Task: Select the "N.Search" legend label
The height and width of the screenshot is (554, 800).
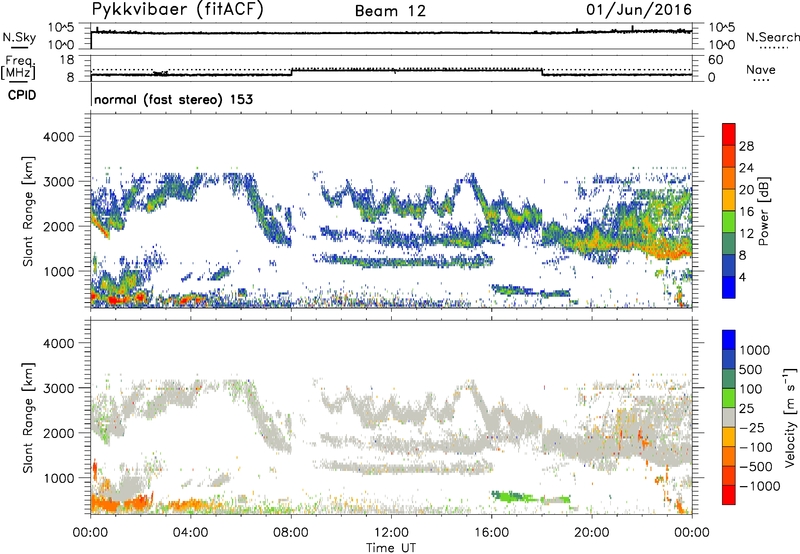Action: [772, 37]
